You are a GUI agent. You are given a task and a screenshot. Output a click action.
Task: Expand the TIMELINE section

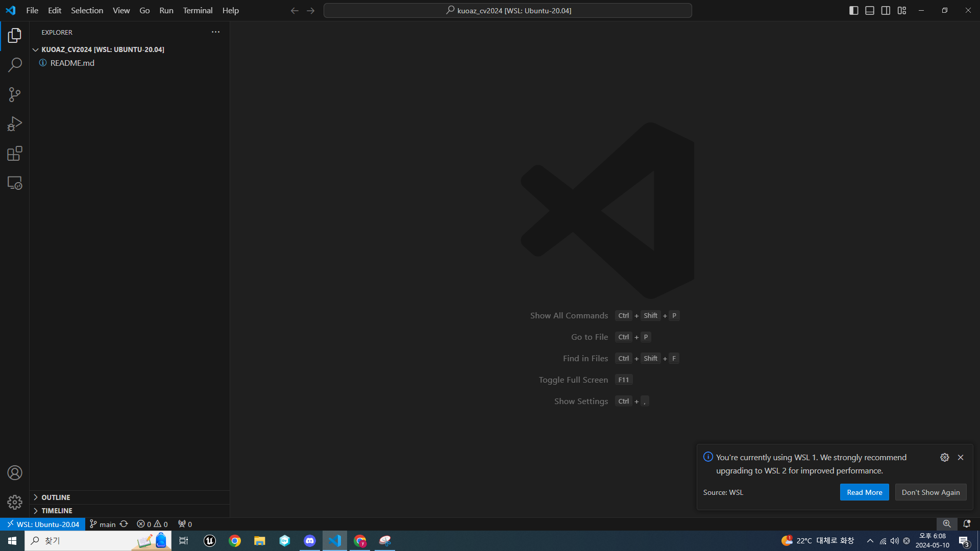tap(57, 511)
